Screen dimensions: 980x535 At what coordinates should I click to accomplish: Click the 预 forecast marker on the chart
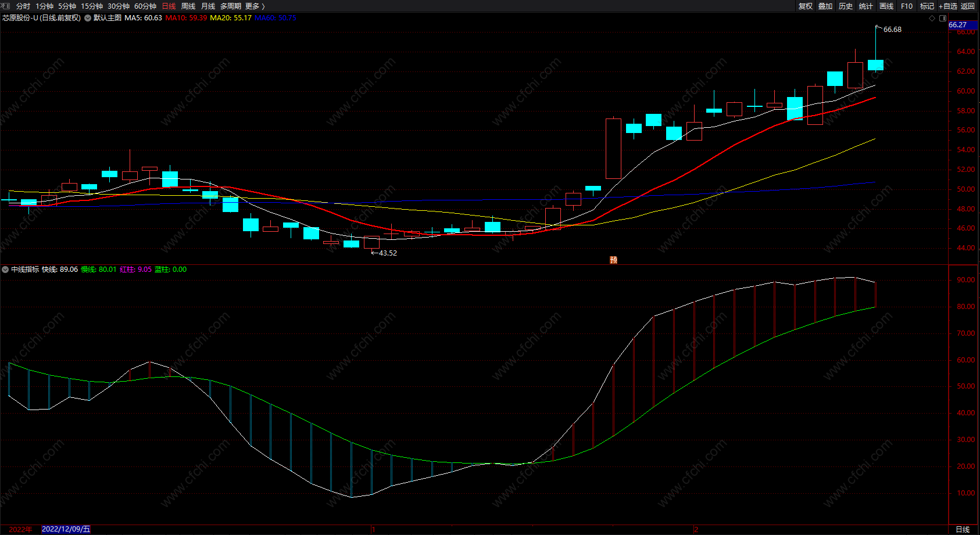point(613,260)
